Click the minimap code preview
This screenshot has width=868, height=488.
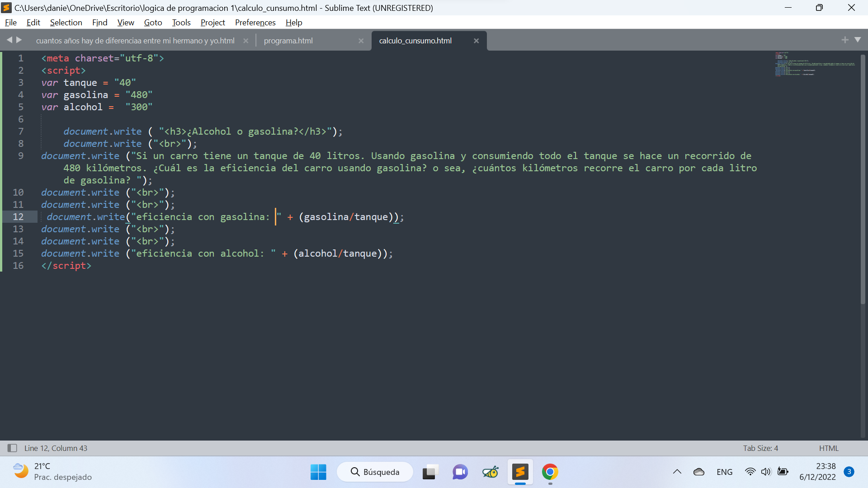click(815, 64)
